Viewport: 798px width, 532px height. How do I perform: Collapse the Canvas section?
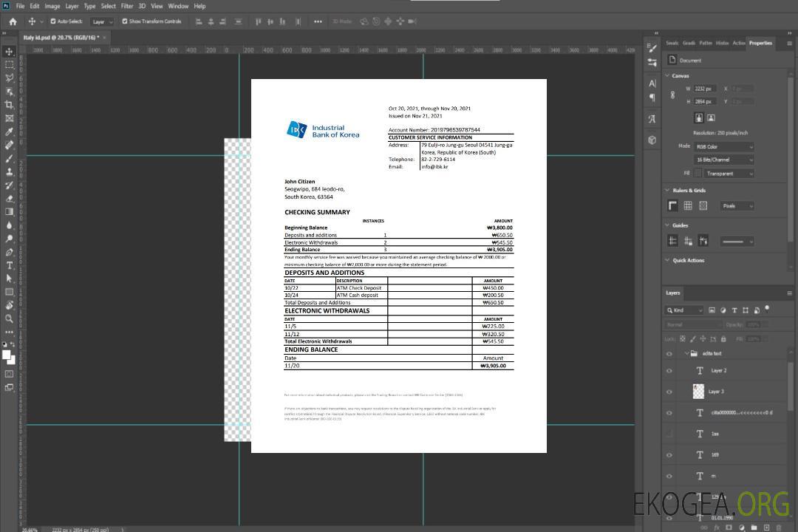(668, 76)
